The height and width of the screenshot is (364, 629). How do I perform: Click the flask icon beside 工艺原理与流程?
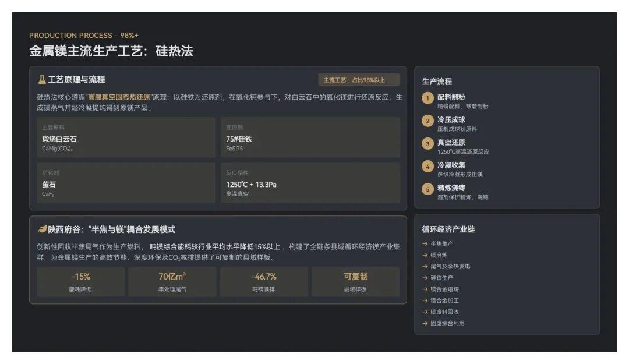[x=42, y=80]
